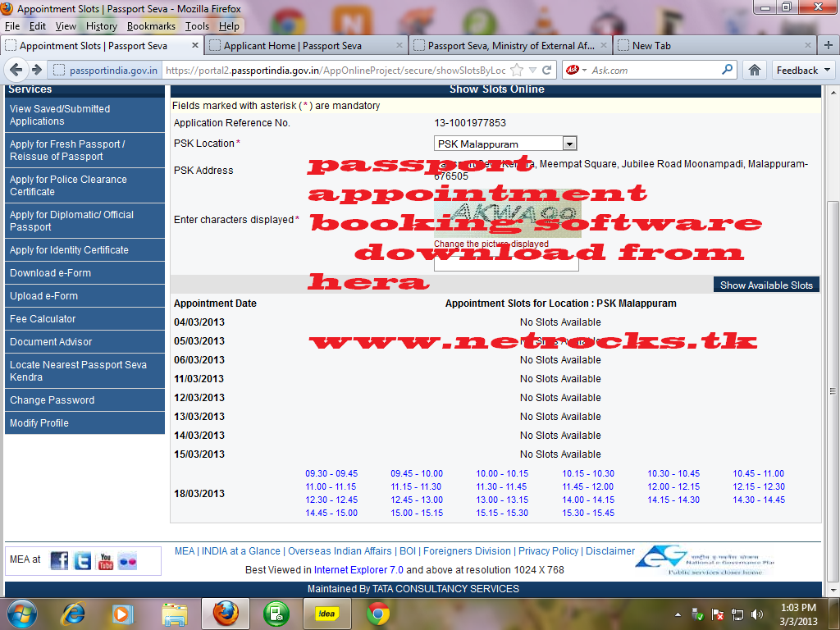Image resolution: width=840 pixels, height=630 pixels.
Task: Open Download e-Form sidebar item
Action: tap(84, 272)
